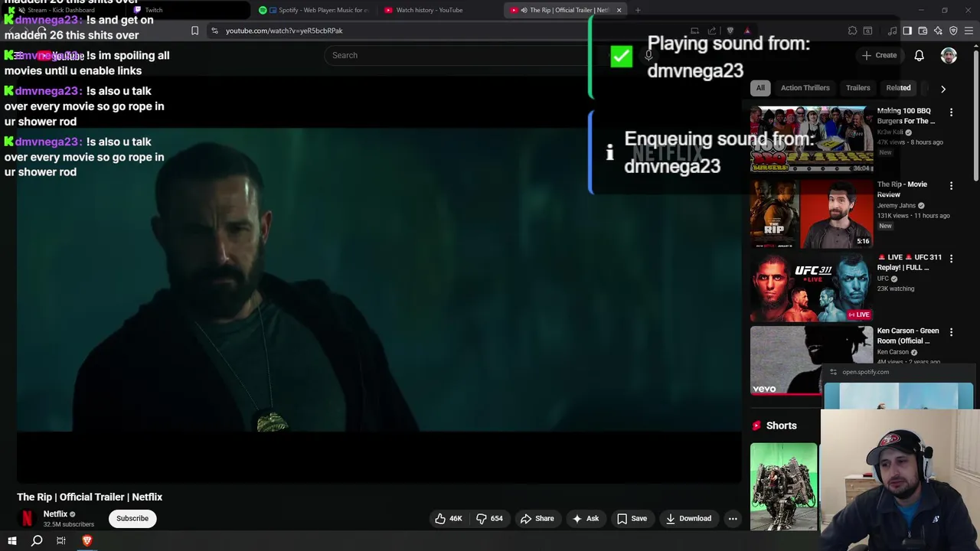Bookmark this page using the bookmark icon
This screenshot has height=551, width=980.
tap(194, 31)
